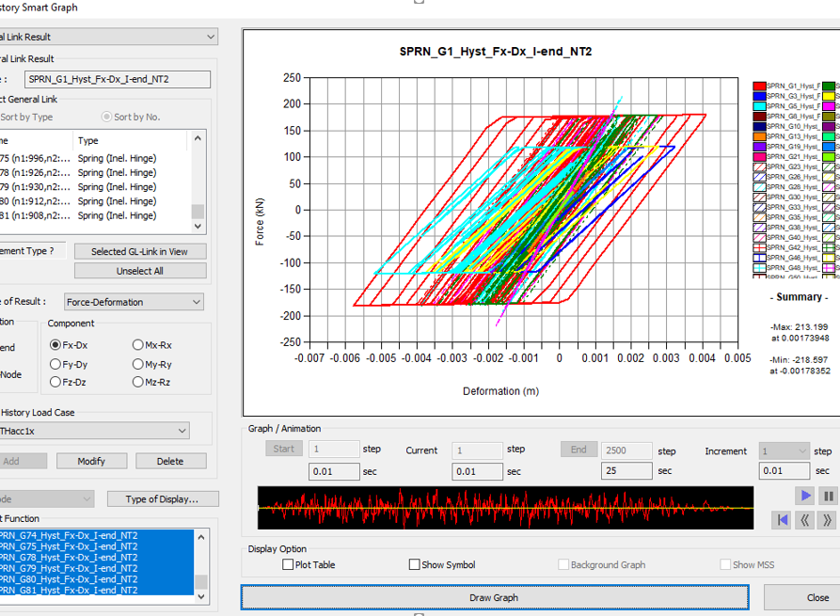
Task: Click the Selected GL-Link in View button
Action: [140, 251]
